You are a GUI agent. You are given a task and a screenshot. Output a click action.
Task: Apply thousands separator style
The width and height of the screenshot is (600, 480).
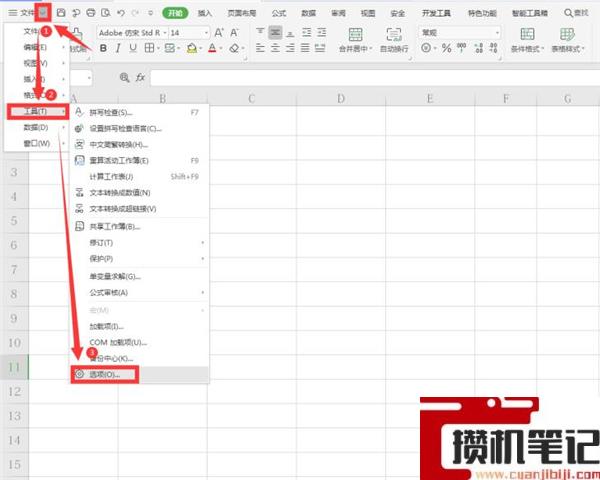[461, 48]
